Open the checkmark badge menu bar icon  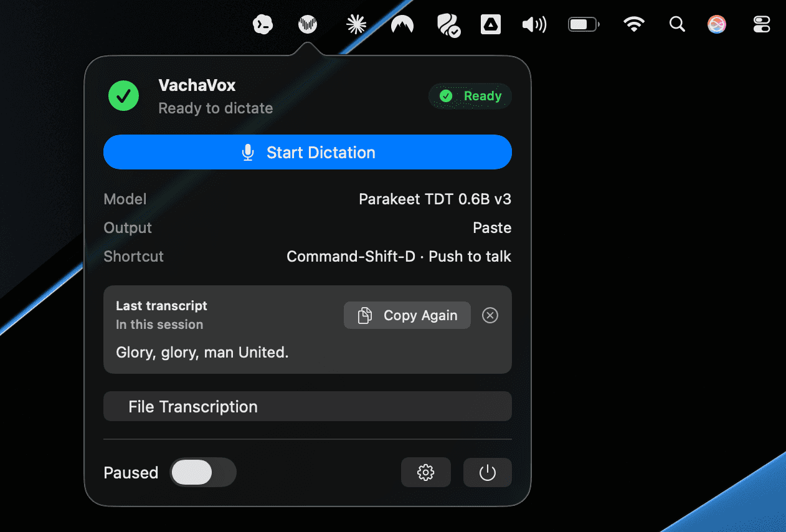coord(448,26)
